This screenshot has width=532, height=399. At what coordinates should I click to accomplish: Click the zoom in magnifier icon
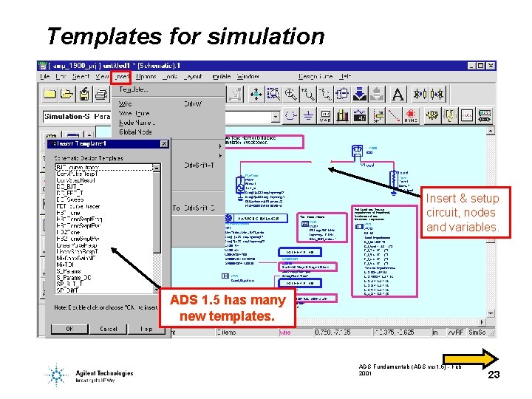click(x=291, y=94)
